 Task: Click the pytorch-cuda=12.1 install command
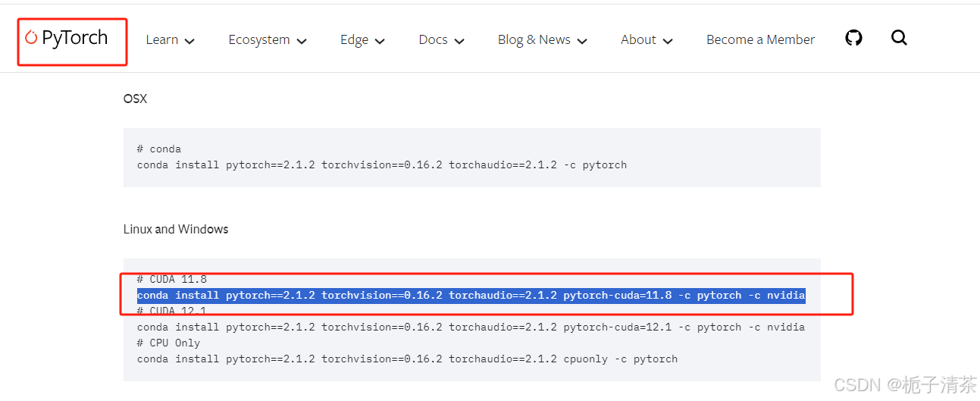pos(471,327)
